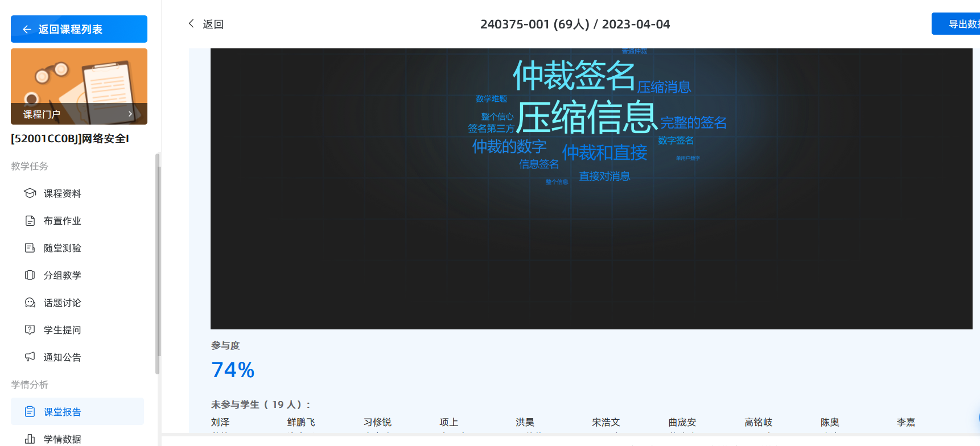
Task: Click the 分组教学 icon
Action: (x=30, y=275)
